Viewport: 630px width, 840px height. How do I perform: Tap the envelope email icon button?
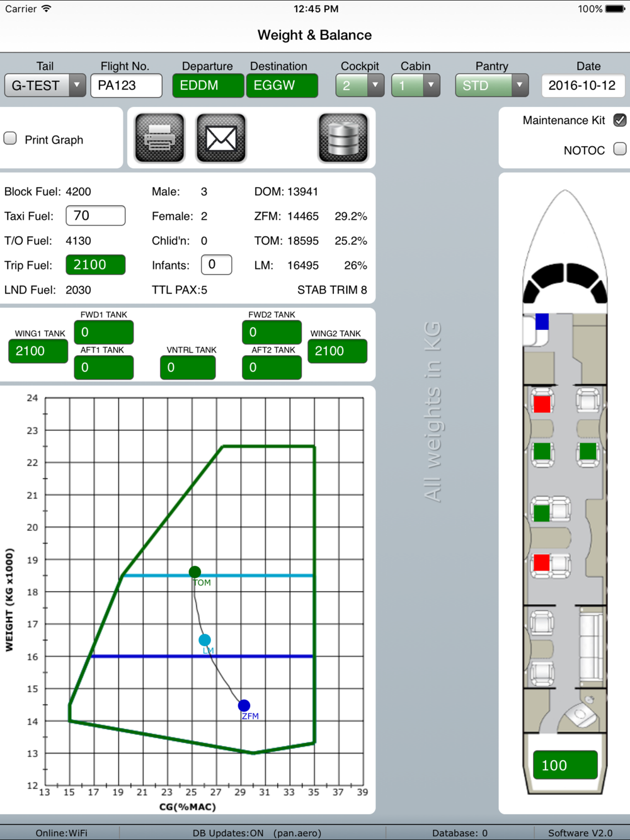pyautogui.click(x=221, y=138)
